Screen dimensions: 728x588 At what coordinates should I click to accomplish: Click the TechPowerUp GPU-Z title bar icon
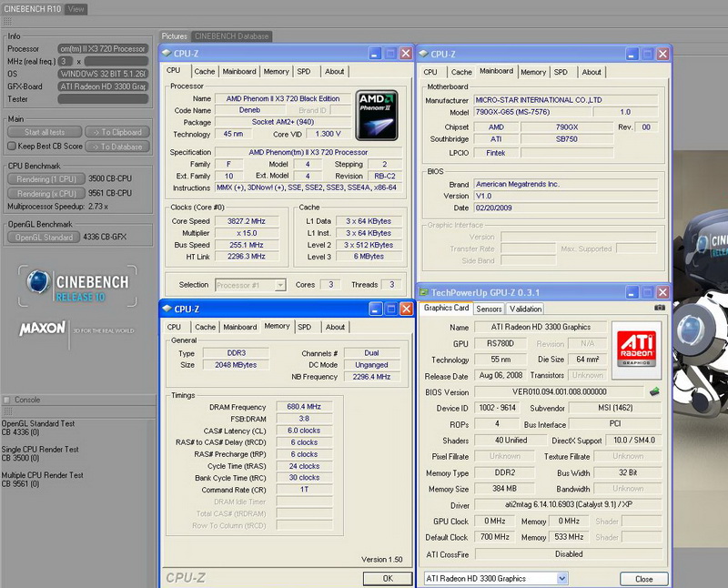click(426, 292)
